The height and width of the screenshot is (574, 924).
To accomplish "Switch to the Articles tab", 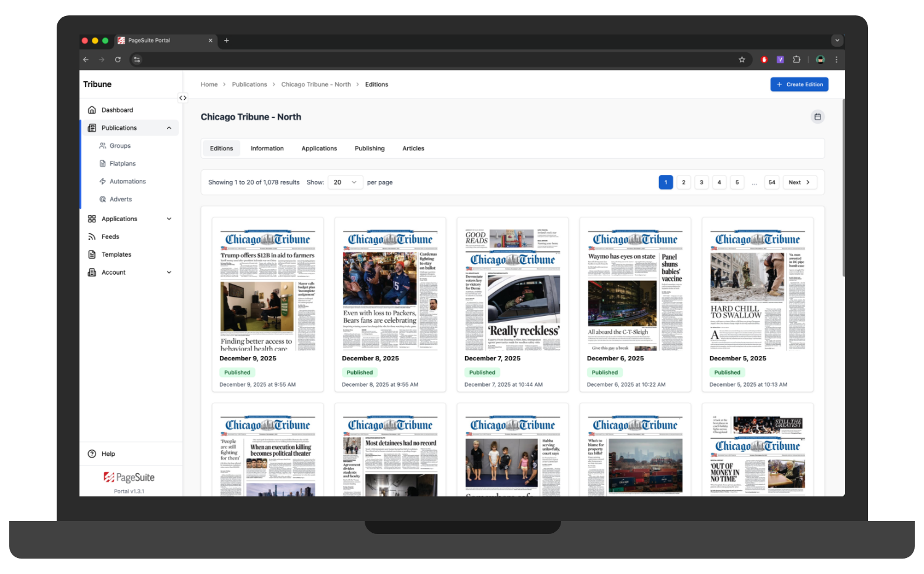I will tap(413, 148).
